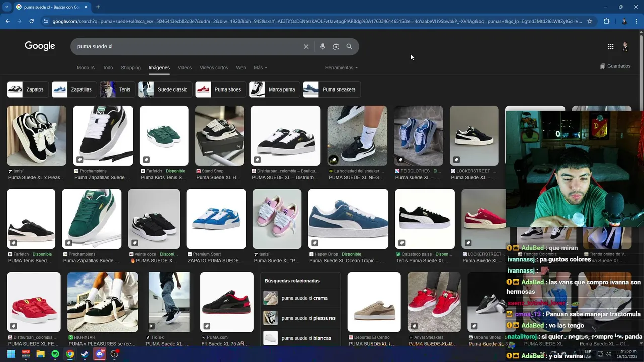Open the Google account avatar

[625, 47]
